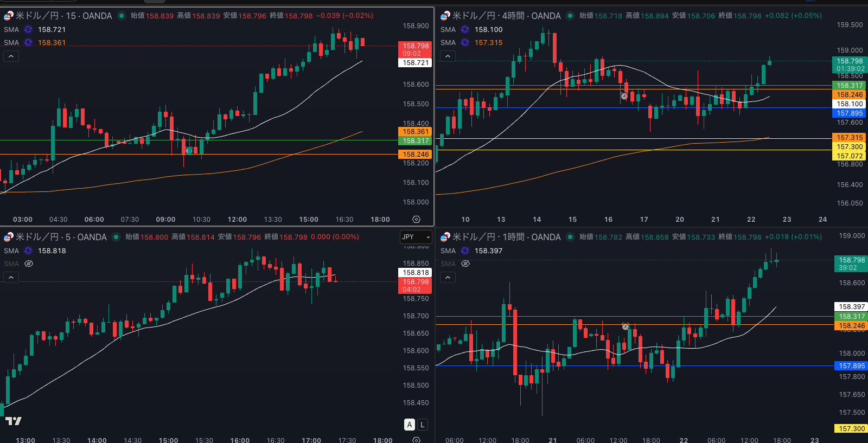Toggle the log scale 'L' button

[423, 425]
